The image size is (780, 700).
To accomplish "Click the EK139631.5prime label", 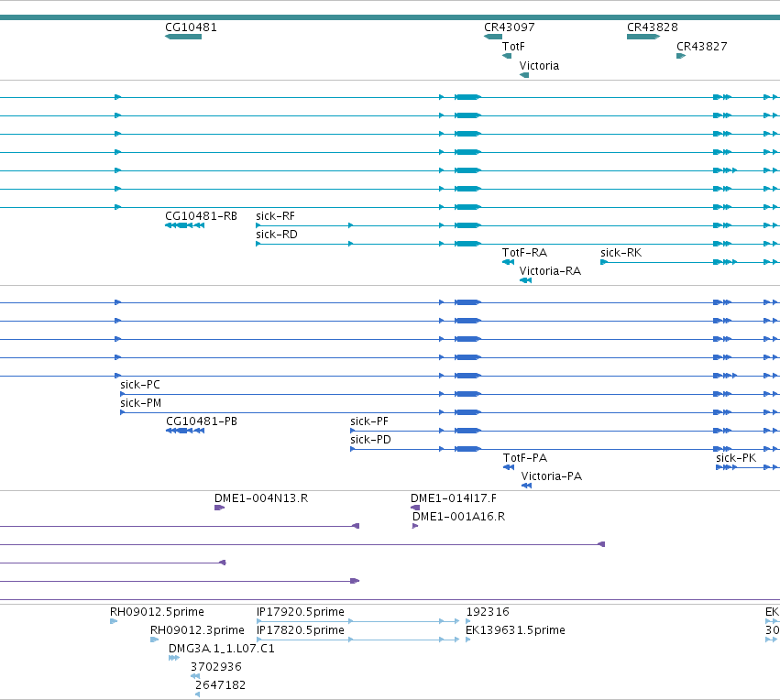I will click(x=515, y=629).
